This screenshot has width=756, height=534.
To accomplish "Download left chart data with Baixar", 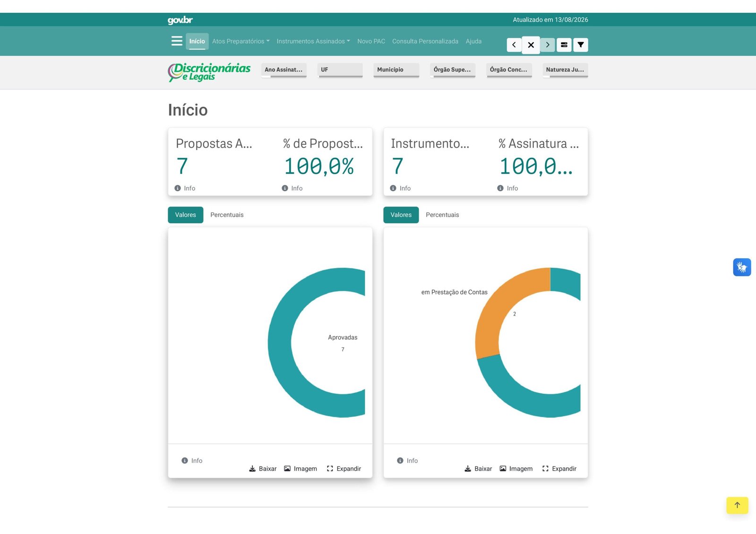I will (x=263, y=469).
